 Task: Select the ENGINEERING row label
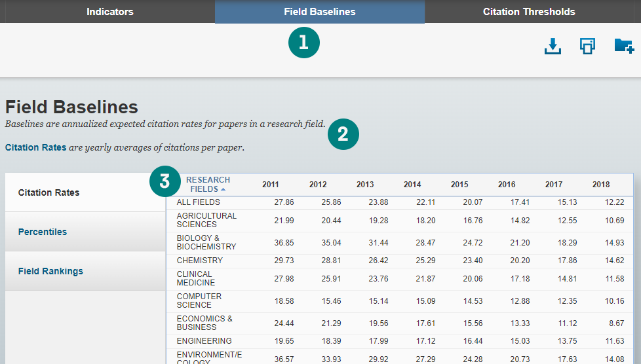(204, 340)
